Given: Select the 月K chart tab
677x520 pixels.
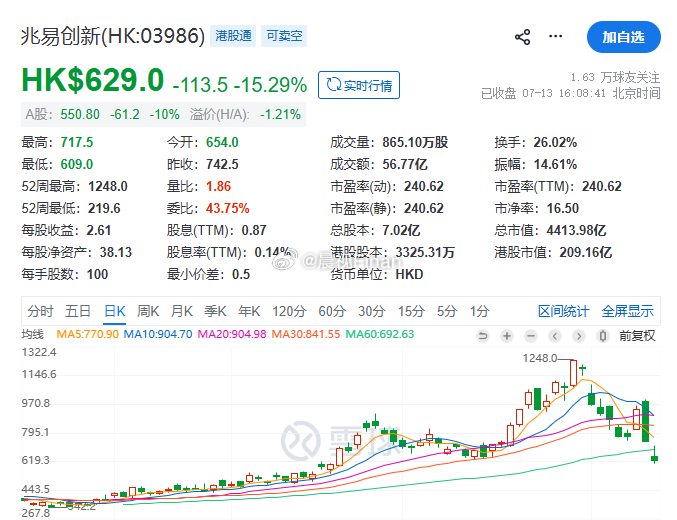Looking at the screenshot, I should tap(182, 311).
